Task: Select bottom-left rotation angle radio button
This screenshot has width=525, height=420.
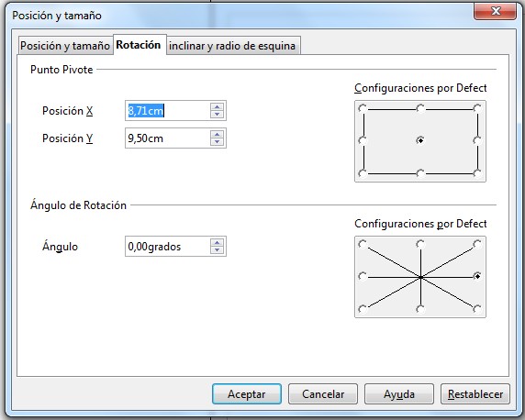Action: [363, 309]
